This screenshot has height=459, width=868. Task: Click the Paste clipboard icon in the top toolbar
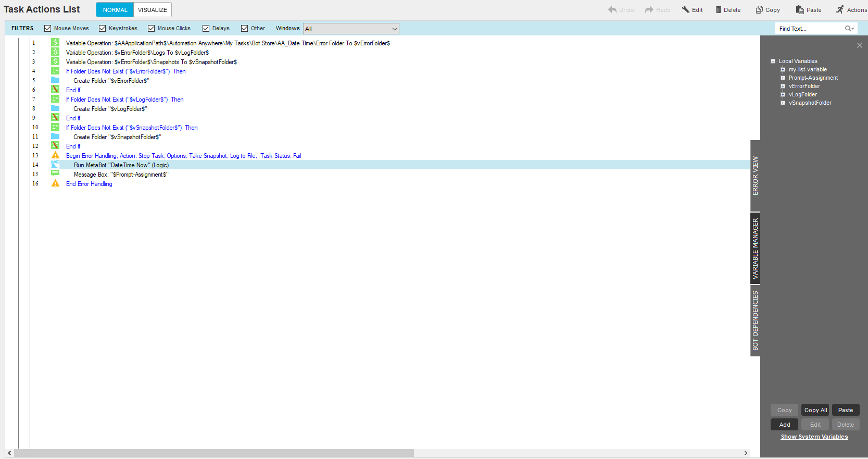pos(800,10)
